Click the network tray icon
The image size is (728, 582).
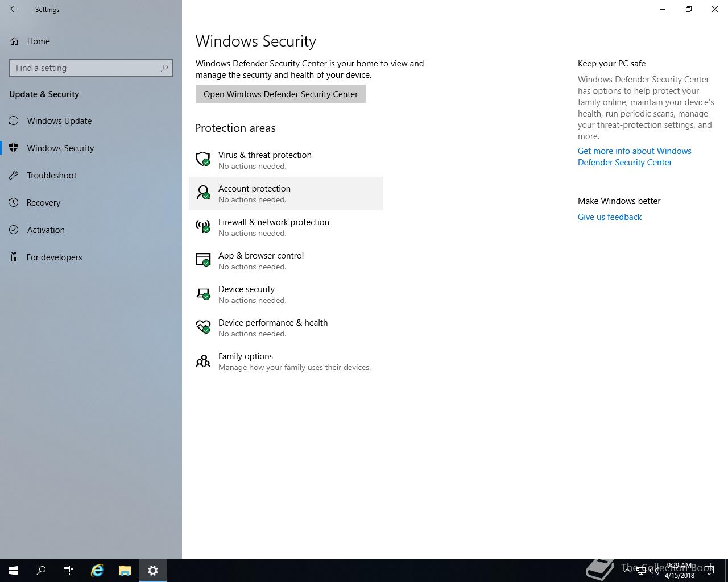click(641, 571)
